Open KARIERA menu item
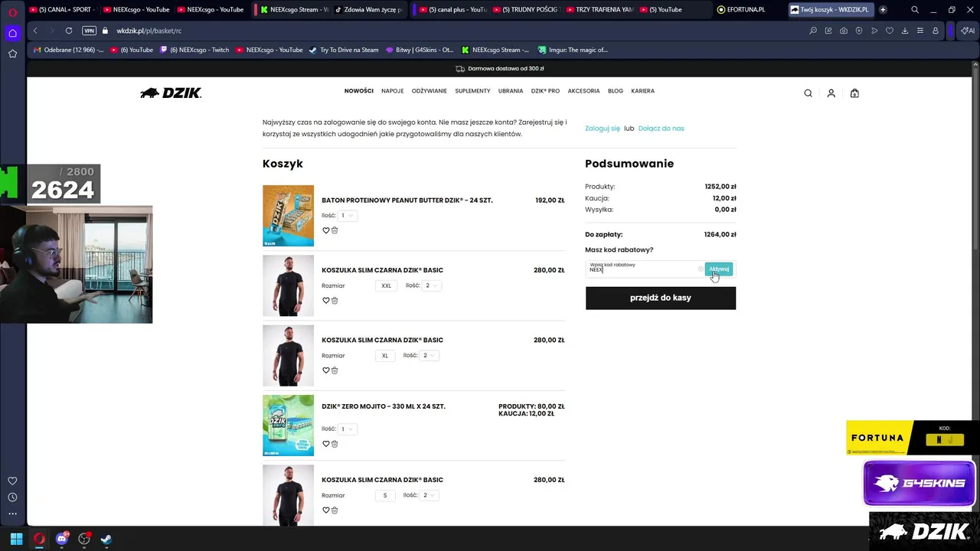 point(642,91)
